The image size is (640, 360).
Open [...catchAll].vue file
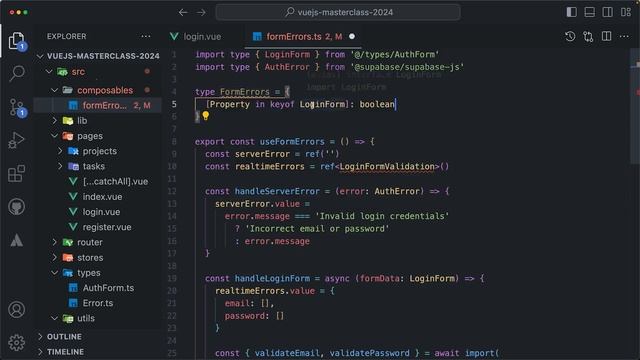click(98, 181)
